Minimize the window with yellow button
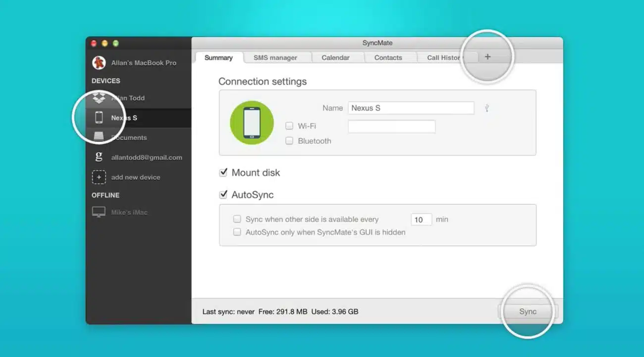644x357 pixels. click(x=105, y=44)
